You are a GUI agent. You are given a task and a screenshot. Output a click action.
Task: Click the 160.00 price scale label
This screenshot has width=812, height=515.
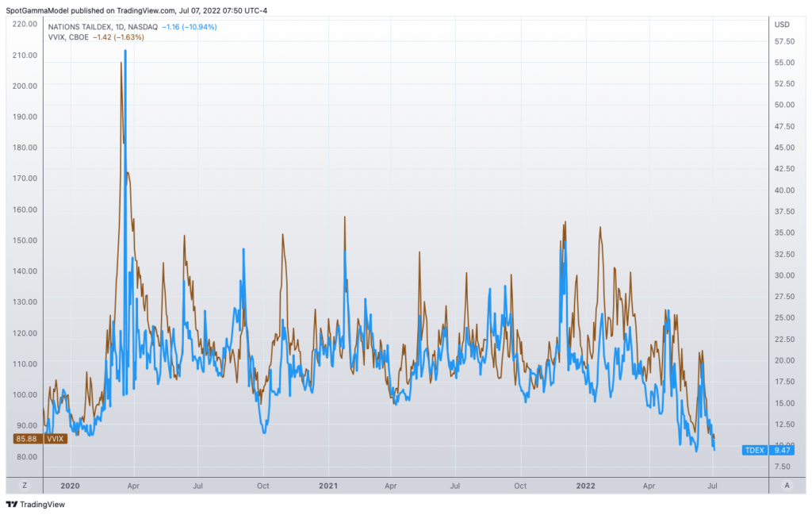25,209
